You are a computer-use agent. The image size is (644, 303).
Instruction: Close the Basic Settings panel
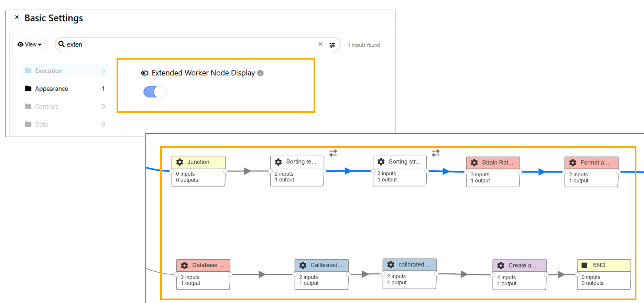coord(17,17)
